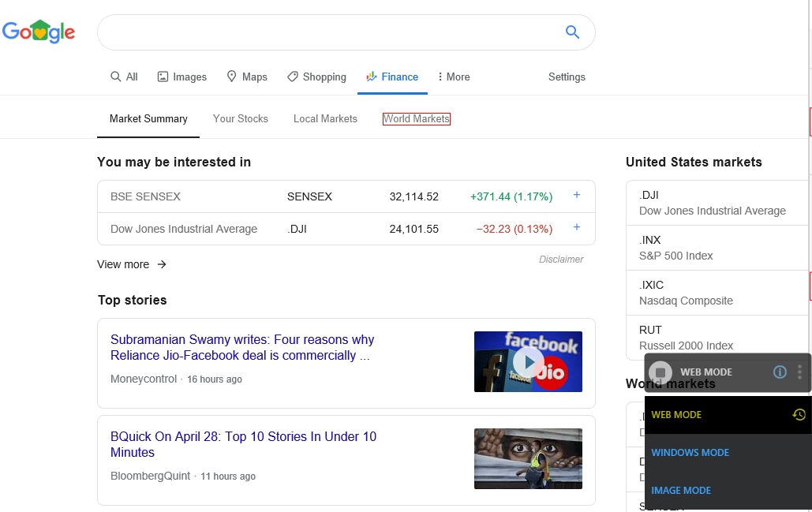Click the BQuick story thumbnail image
812x512 pixels.
click(x=528, y=458)
